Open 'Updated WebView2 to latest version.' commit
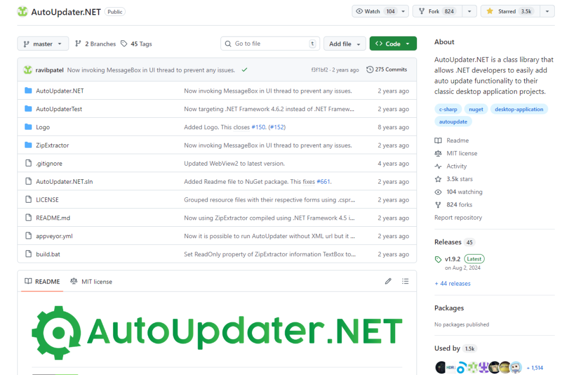588x375 pixels. 234,164
